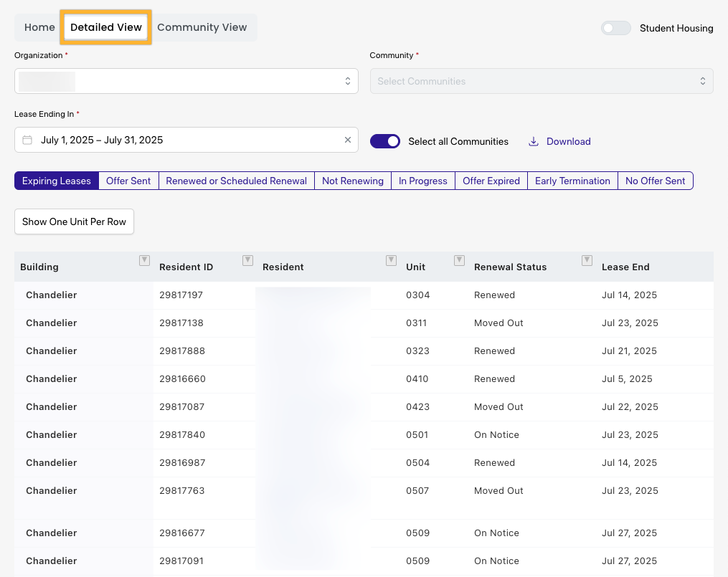Open Renewed or Scheduled Renewal tab

click(236, 181)
